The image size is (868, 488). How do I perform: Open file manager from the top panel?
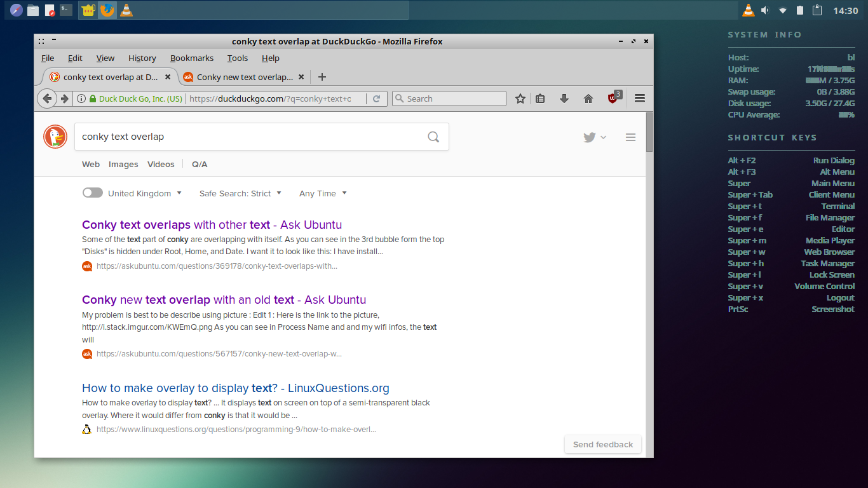[32, 10]
